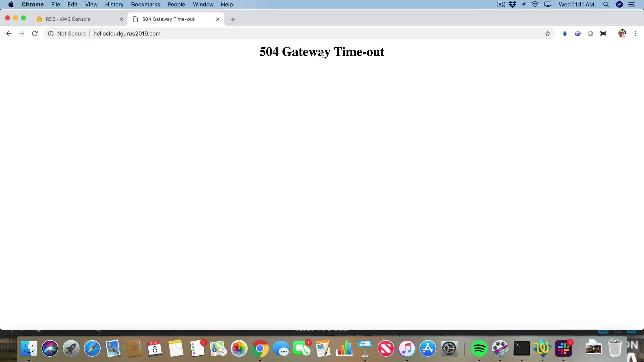
Task: Bookmark this page with star icon
Action: pyautogui.click(x=548, y=33)
